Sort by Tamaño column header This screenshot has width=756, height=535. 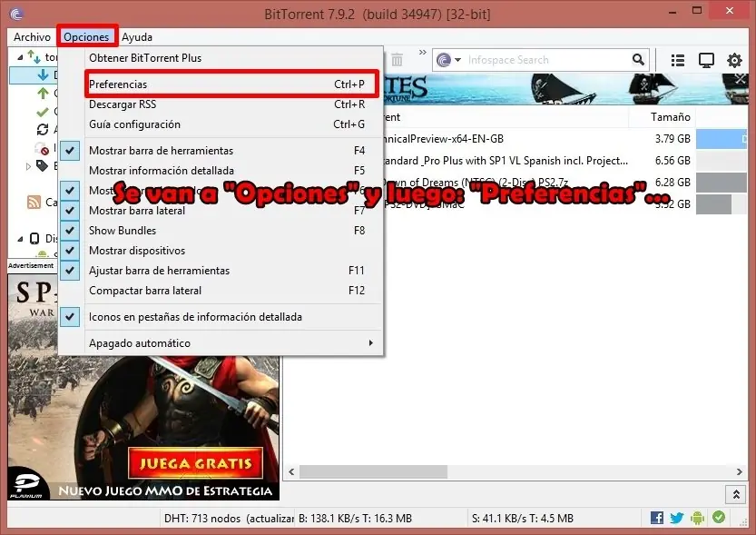670,117
